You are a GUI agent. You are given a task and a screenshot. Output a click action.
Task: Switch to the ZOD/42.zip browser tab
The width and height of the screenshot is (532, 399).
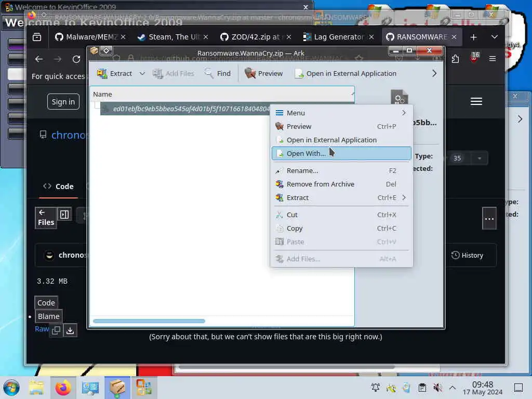tap(252, 37)
